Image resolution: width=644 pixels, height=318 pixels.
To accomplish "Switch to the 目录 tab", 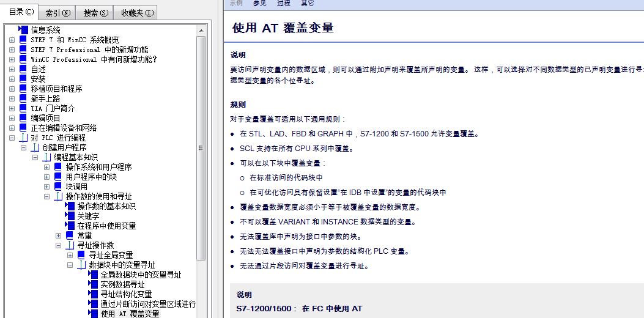I will coord(21,12).
